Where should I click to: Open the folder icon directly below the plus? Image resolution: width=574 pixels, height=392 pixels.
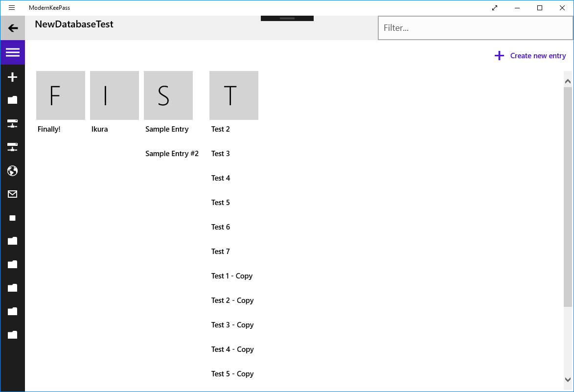click(13, 100)
